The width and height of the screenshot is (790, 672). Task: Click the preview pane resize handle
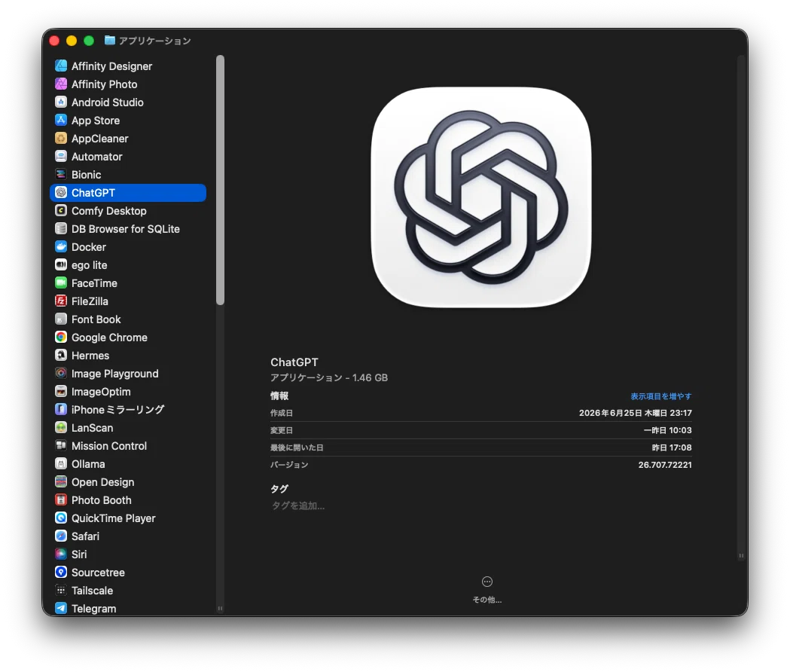point(741,555)
